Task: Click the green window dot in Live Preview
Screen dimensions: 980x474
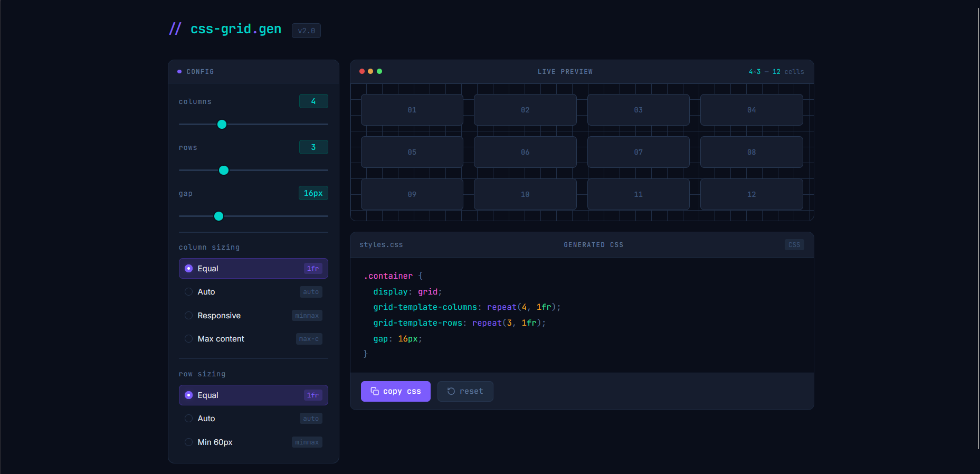Action: pyautogui.click(x=379, y=71)
